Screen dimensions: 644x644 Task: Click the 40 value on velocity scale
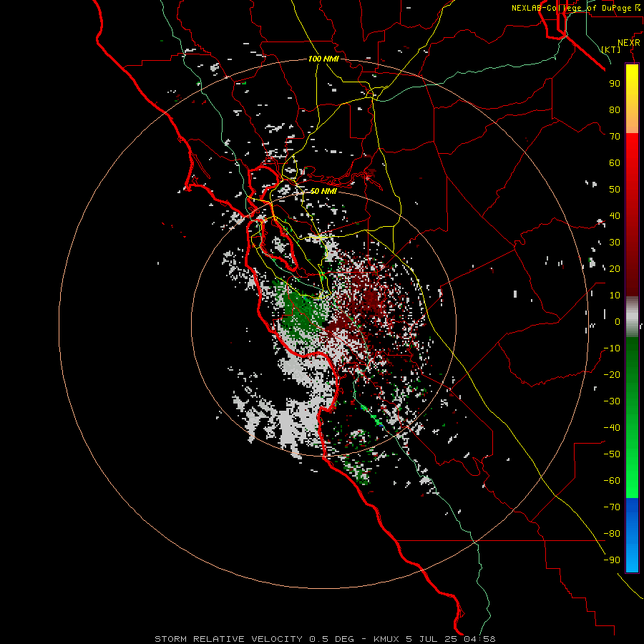point(615,216)
